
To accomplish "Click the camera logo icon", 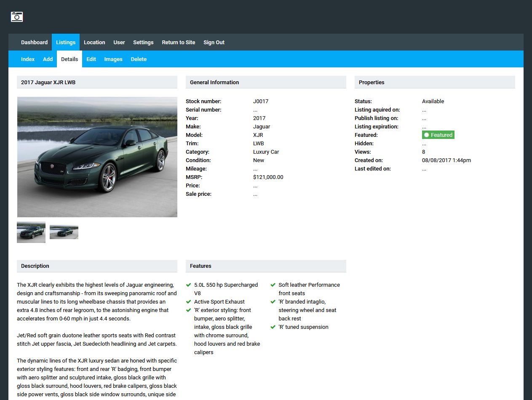I will click(17, 17).
